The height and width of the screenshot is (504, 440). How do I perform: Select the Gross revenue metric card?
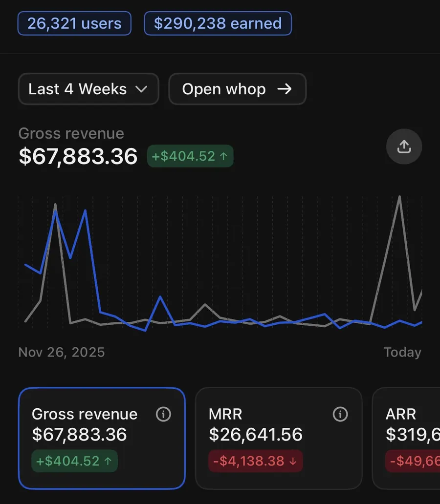pyautogui.click(x=102, y=439)
